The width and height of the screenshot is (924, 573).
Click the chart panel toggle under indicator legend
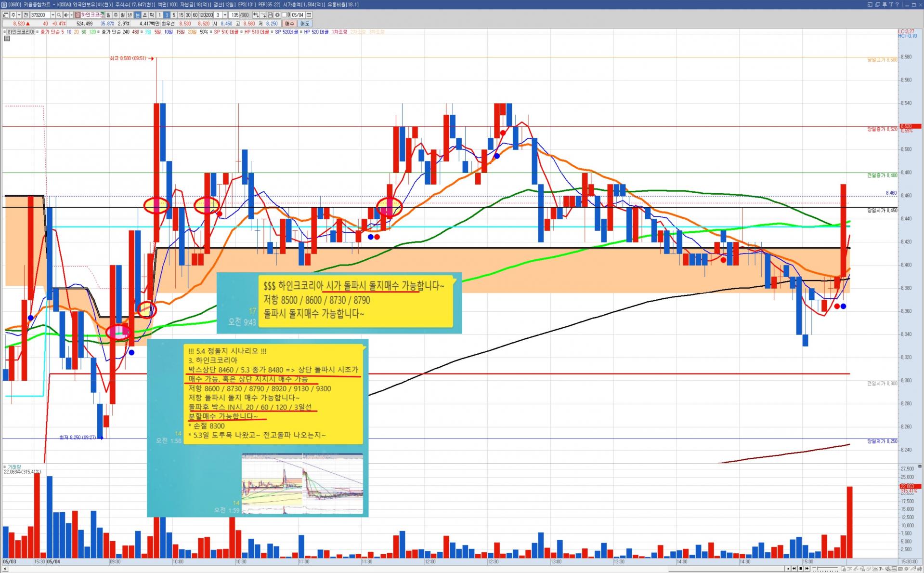coord(7,39)
